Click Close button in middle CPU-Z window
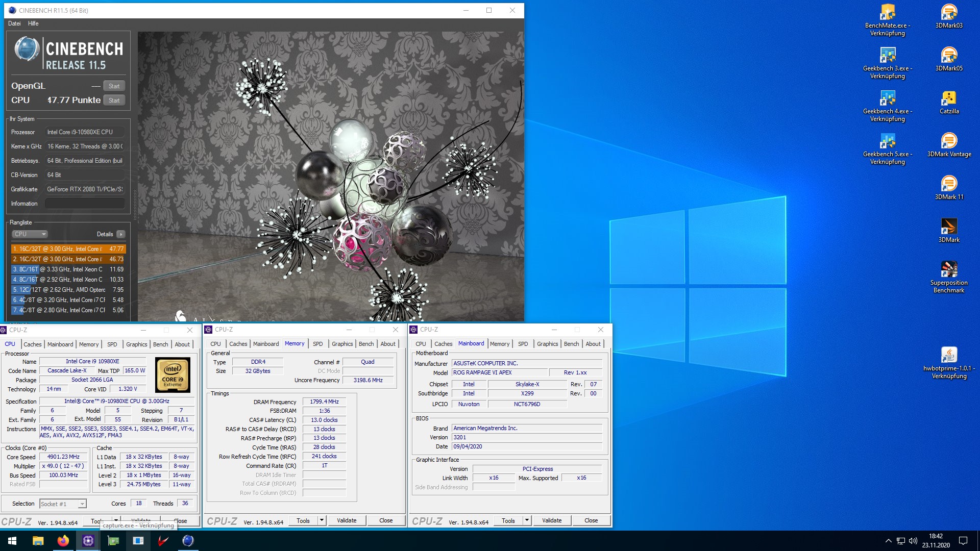Image resolution: width=980 pixels, height=551 pixels. coord(386,521)
